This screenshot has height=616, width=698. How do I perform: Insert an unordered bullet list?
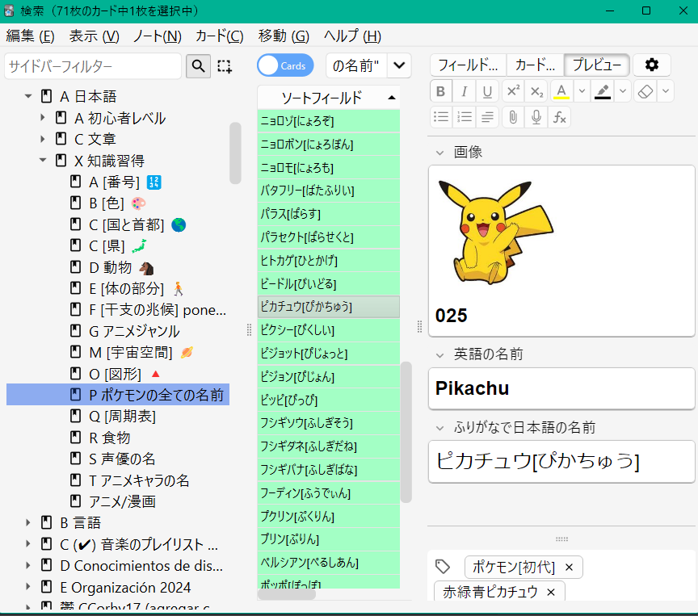(x=441, y=117)
